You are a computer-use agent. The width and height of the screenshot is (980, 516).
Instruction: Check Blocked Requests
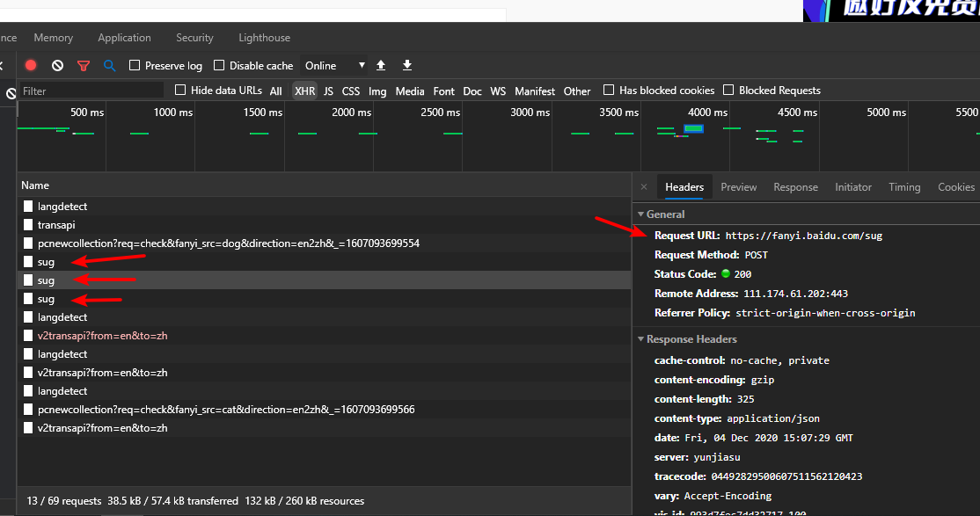point(728,90)
